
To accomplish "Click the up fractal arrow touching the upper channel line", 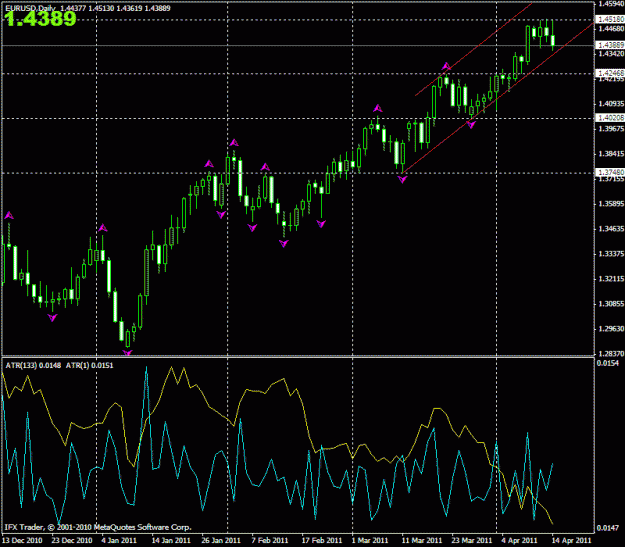I will (x=446, y=66).
